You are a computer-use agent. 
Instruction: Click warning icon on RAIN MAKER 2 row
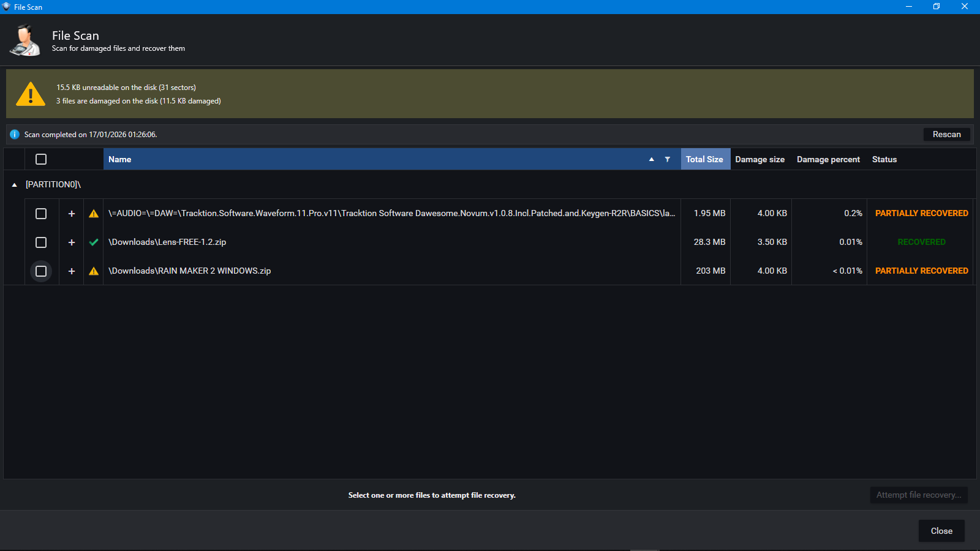click(94, 271)
